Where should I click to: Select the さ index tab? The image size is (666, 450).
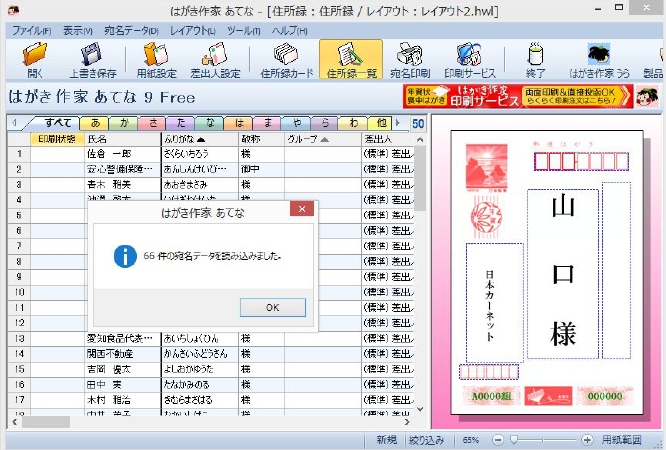coord(152,123)
